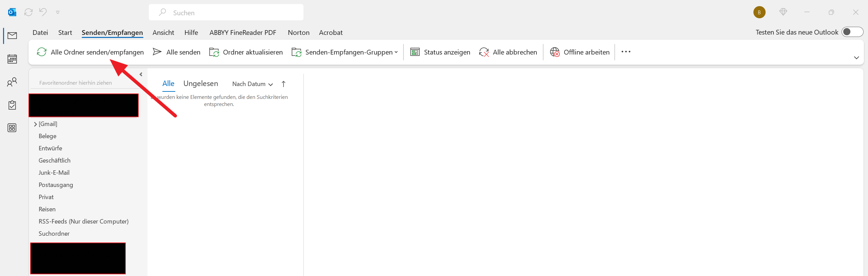868x276 pixels.
Task: Open the ABBYY FineReader PDF tab
Action: click(243, 33)
